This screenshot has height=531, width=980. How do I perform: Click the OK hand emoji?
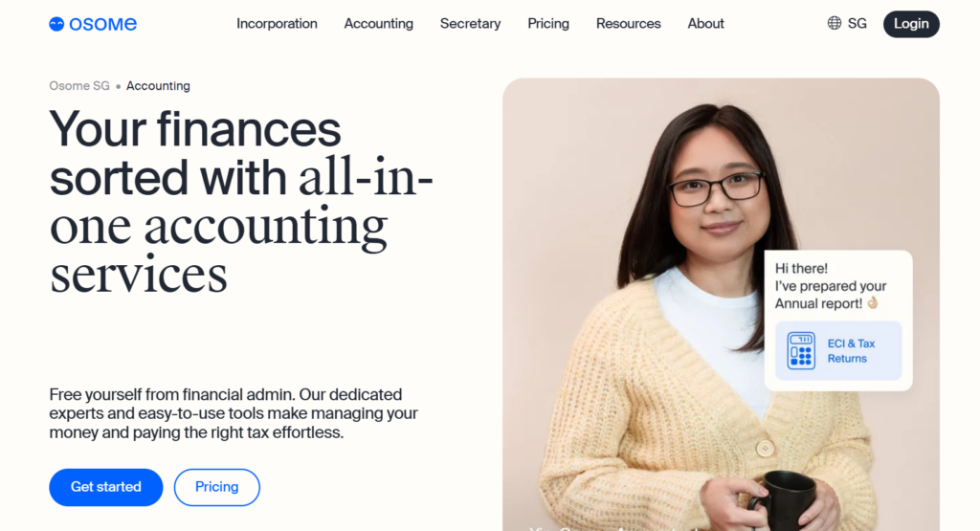[x=873, y=303]
